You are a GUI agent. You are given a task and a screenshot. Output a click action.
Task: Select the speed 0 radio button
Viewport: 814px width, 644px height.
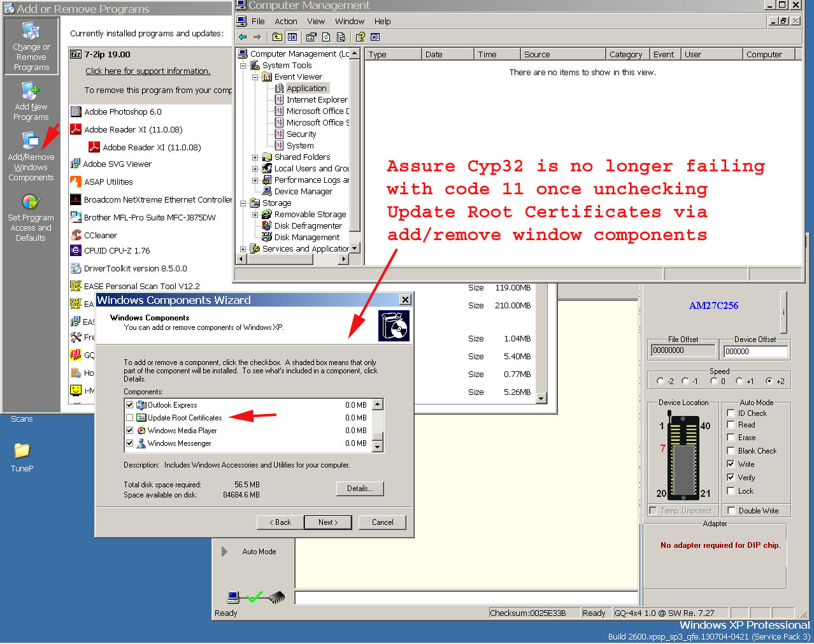[714, 381]
